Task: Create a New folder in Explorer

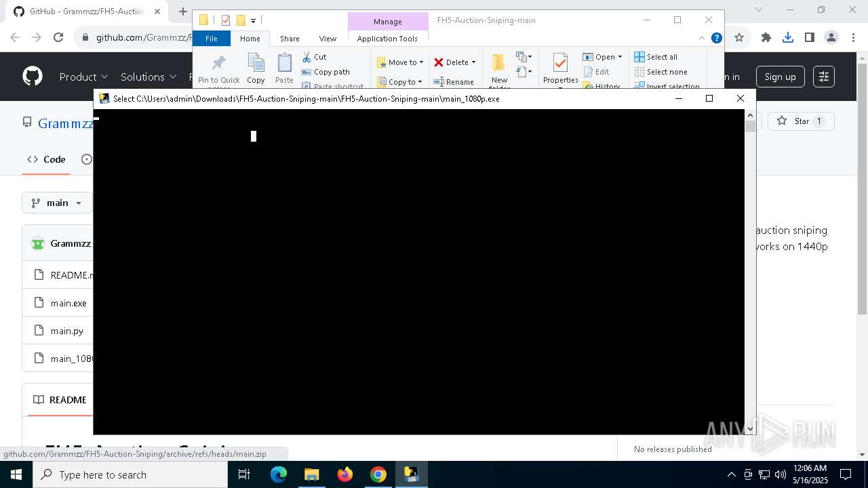Action: point(499,70)
